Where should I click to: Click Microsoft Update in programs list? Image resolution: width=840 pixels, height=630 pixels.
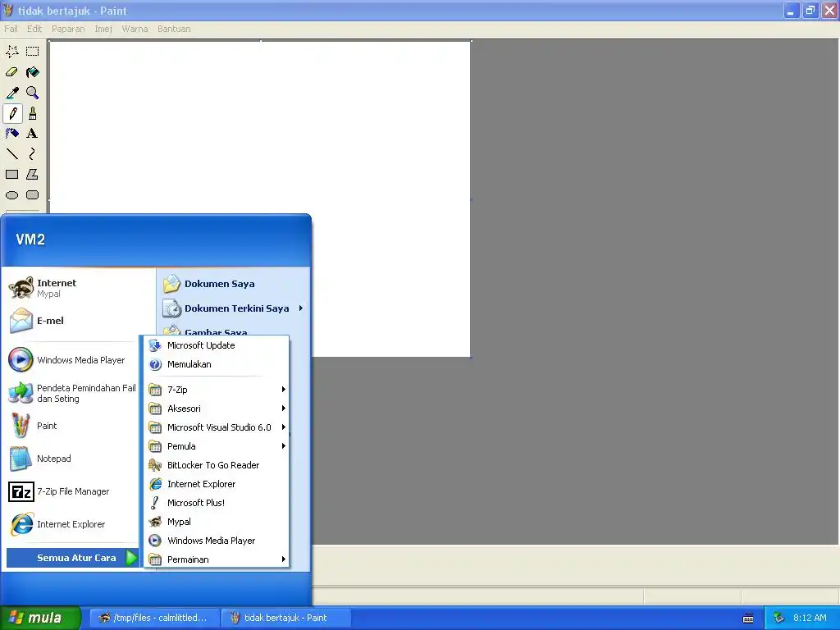click(x=217, y=345)
